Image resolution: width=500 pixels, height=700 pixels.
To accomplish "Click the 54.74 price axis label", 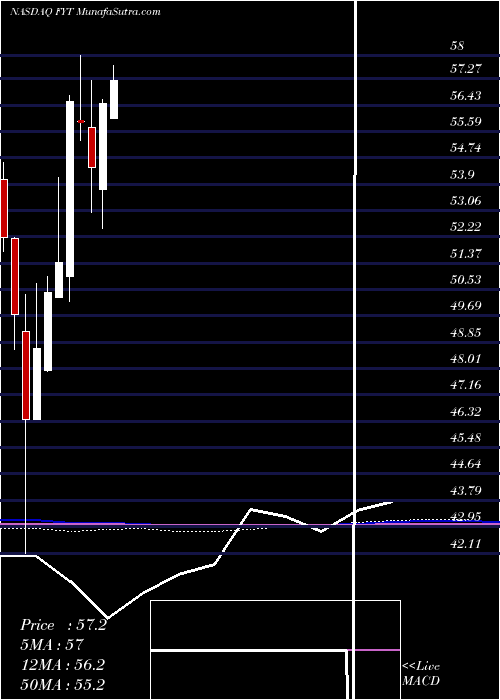I will coord(466,148).
